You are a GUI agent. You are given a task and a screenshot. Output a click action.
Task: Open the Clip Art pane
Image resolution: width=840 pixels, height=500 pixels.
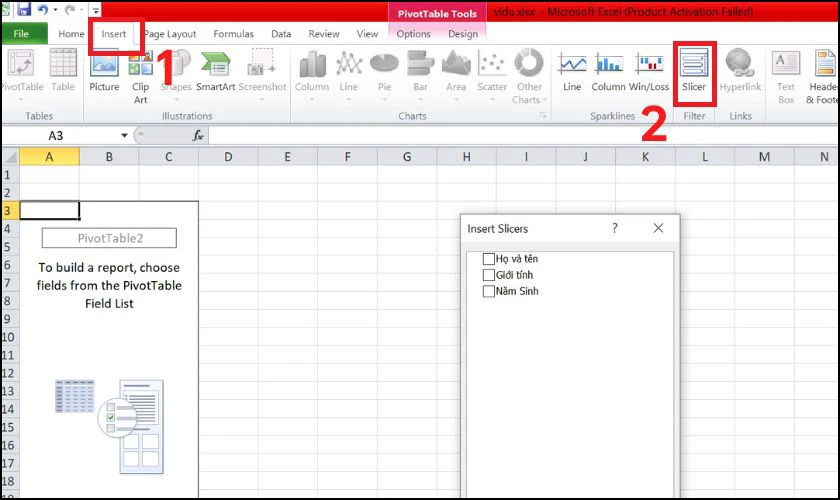pyautogui.click(x=140, y=77)
